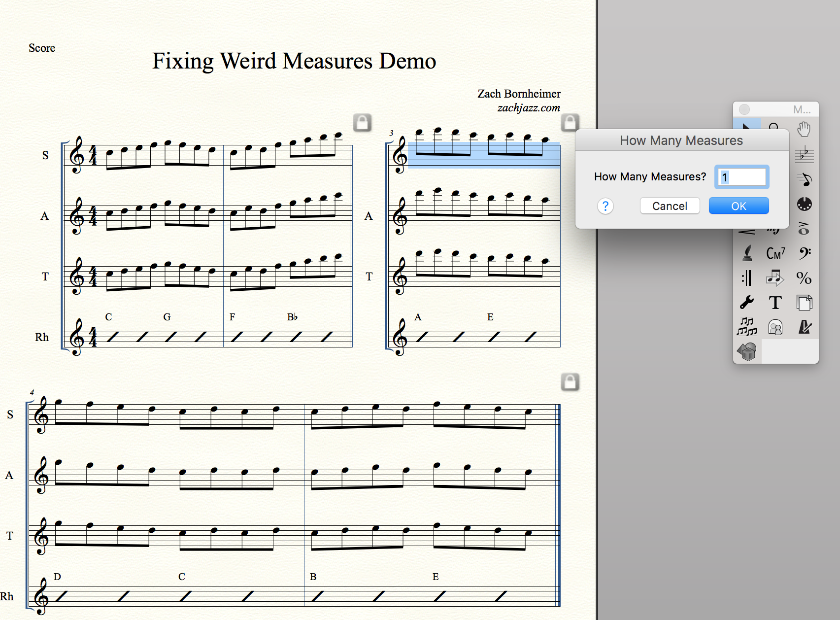This screenshot has height=620, width=840.
Task: Open the Special Tools wrench
Action: 747,303
